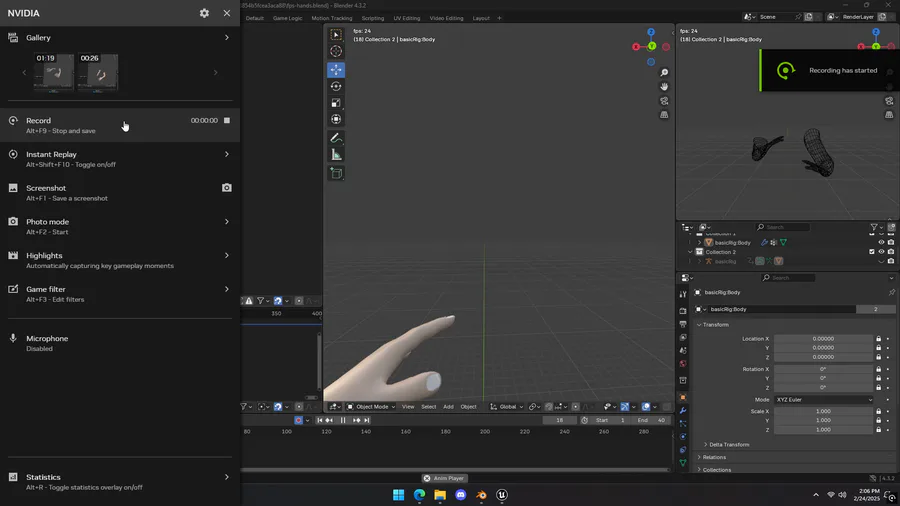Viewport: 900px width, 506px height.
Task: Hide basicRig:Body using its eye icon
Action: pyautogui.click(x=881, y=242)
